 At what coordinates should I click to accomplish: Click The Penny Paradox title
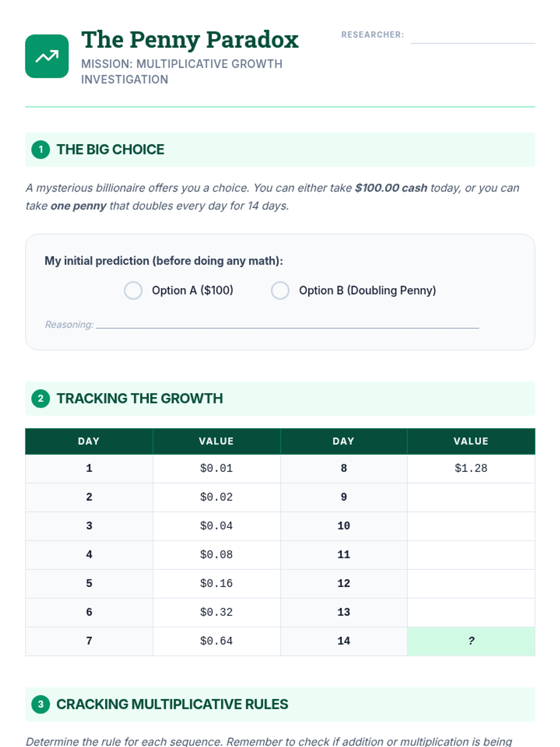pyautogui.click(x=189, y=40)
